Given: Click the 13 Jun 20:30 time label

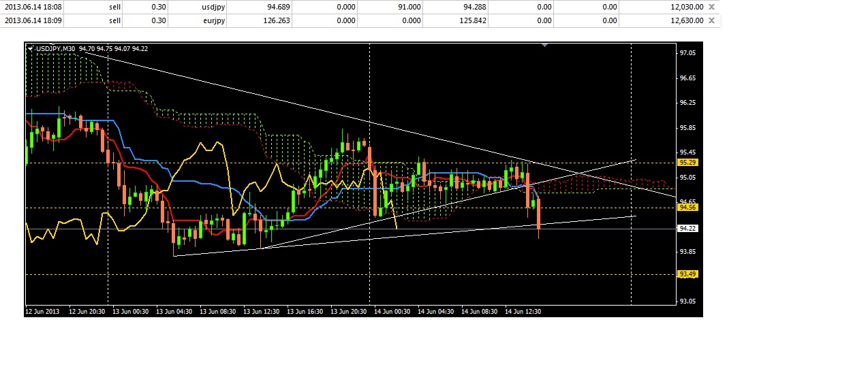Looking at the screenshot, I should click(x=349, y=311).
